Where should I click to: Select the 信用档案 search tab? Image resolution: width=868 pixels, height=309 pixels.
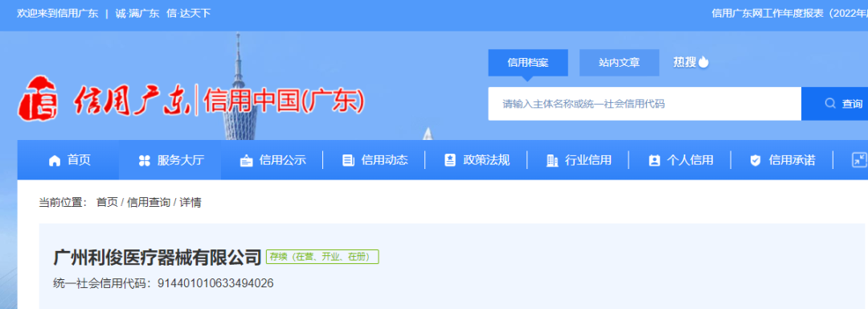point(528,63)
